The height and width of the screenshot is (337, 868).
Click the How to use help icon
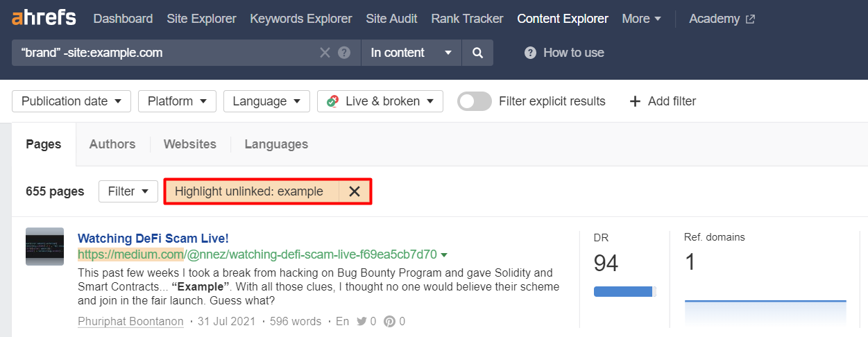531,53
